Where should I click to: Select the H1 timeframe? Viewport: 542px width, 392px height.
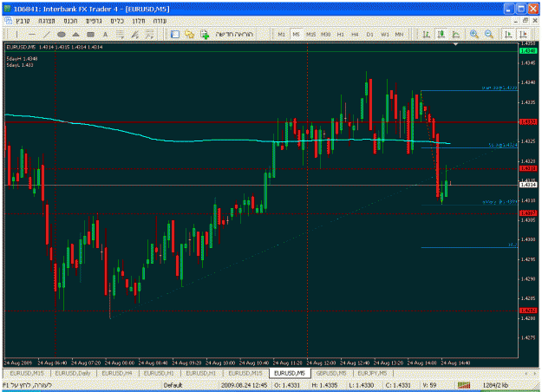point(341,34)
